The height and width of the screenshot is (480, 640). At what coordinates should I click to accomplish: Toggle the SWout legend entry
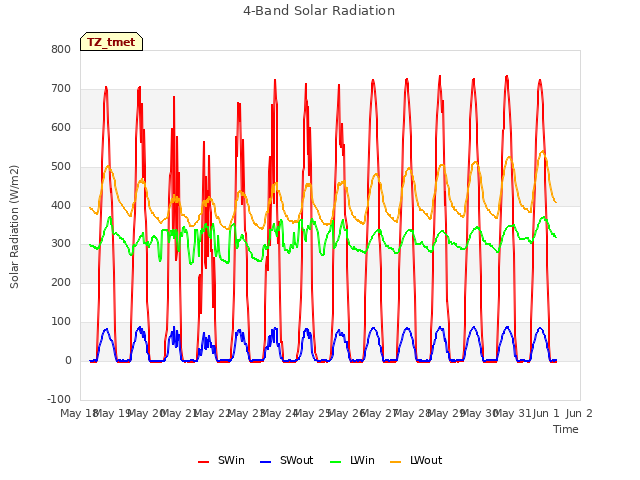coord(287,460)
